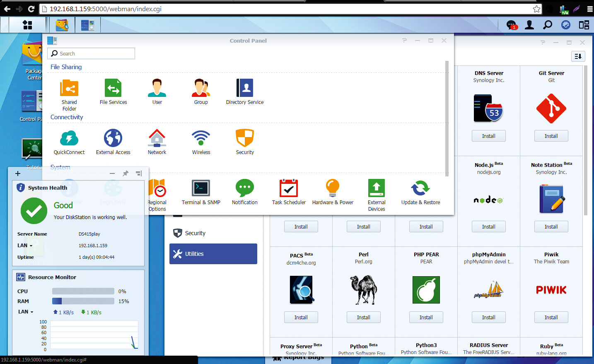Open Wireless settings

click(x=201, y=138)
